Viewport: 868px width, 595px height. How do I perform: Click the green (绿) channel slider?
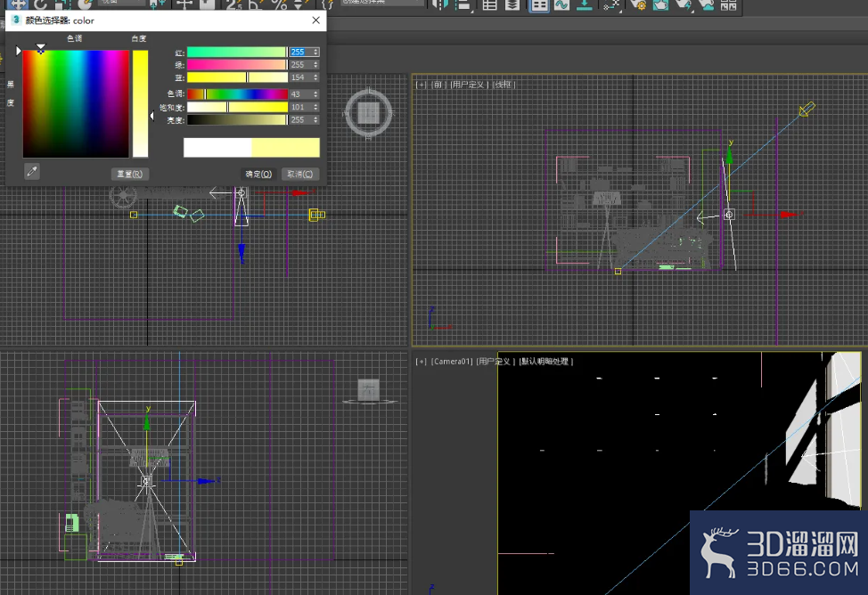click(237, 65)
